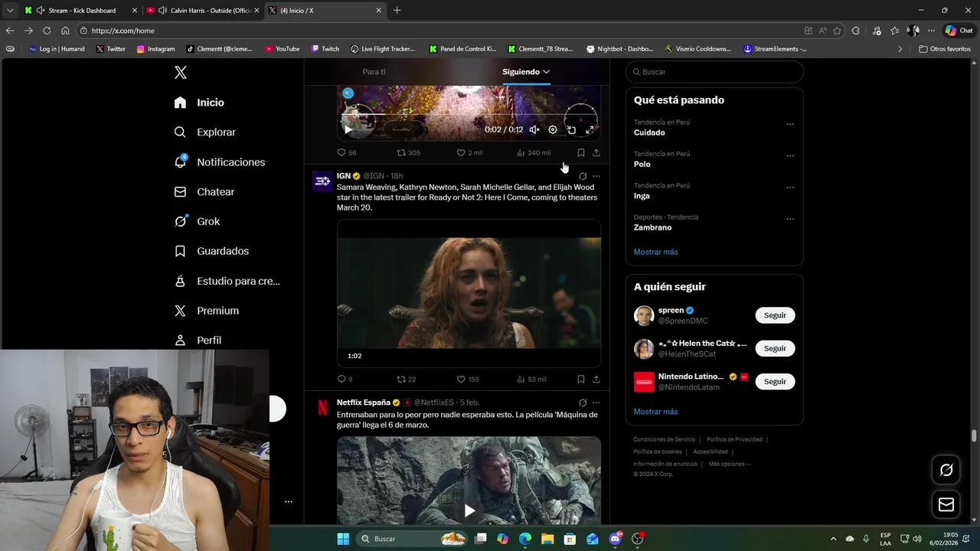Play Netflix España Máquina de guerra video
980x551 pixels.
[469, 510]
